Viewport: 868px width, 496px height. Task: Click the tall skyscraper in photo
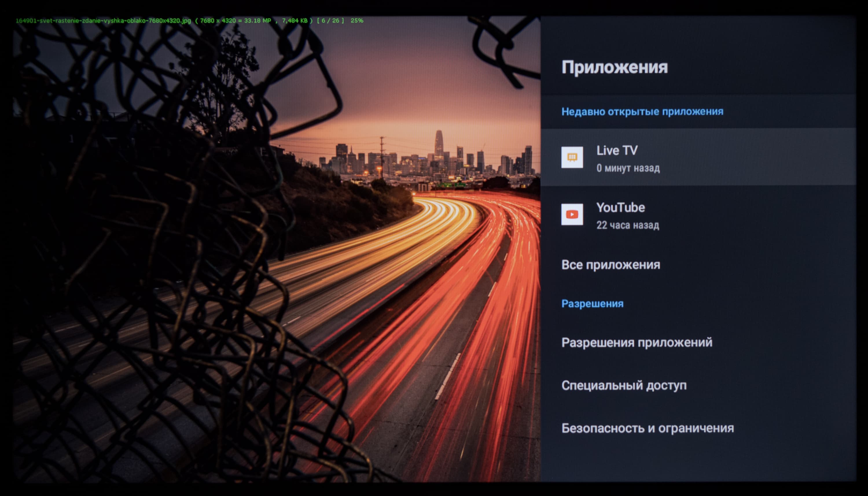(439, 143)
